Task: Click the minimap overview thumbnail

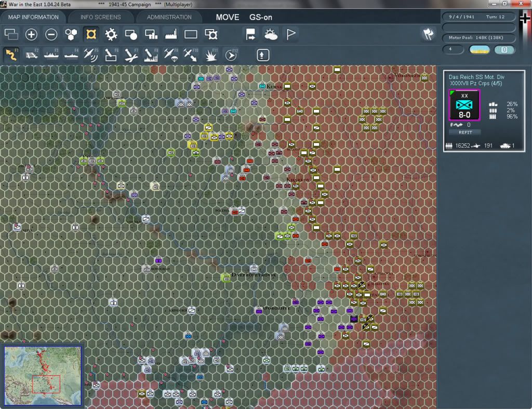Action: (43, 375)
